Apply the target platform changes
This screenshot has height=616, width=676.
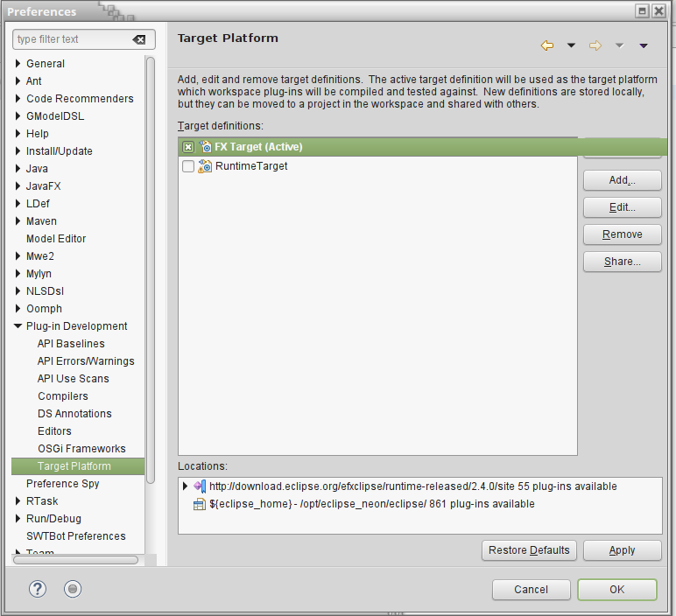(622, 550)
